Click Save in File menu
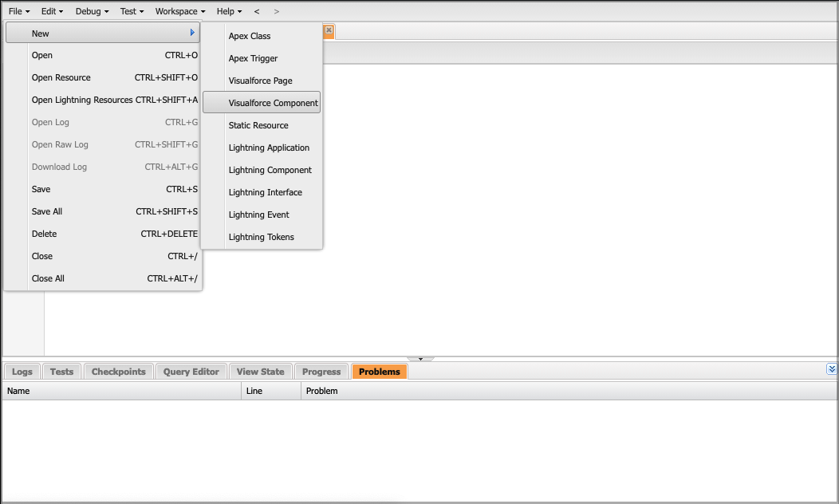839x504 pixels. pos(103,189)
